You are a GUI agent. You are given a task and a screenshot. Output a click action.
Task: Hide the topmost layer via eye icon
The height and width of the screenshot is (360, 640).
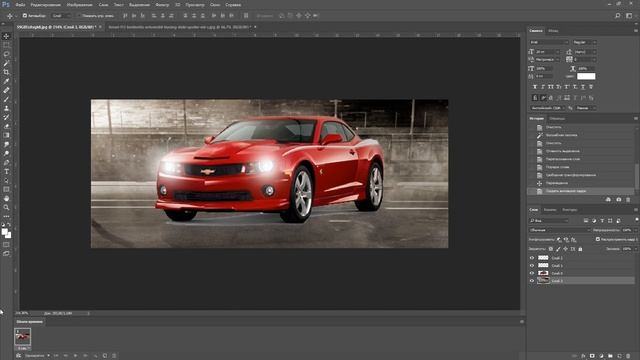point(532,258)
